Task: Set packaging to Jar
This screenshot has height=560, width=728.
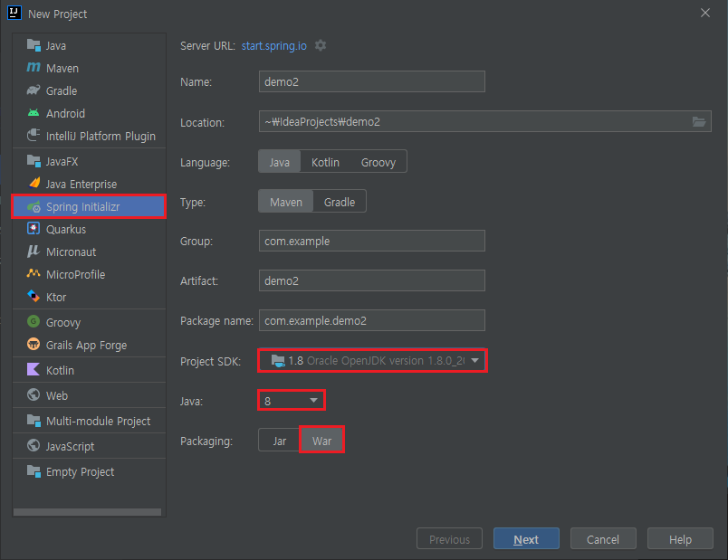Action: tap(279, 441)
